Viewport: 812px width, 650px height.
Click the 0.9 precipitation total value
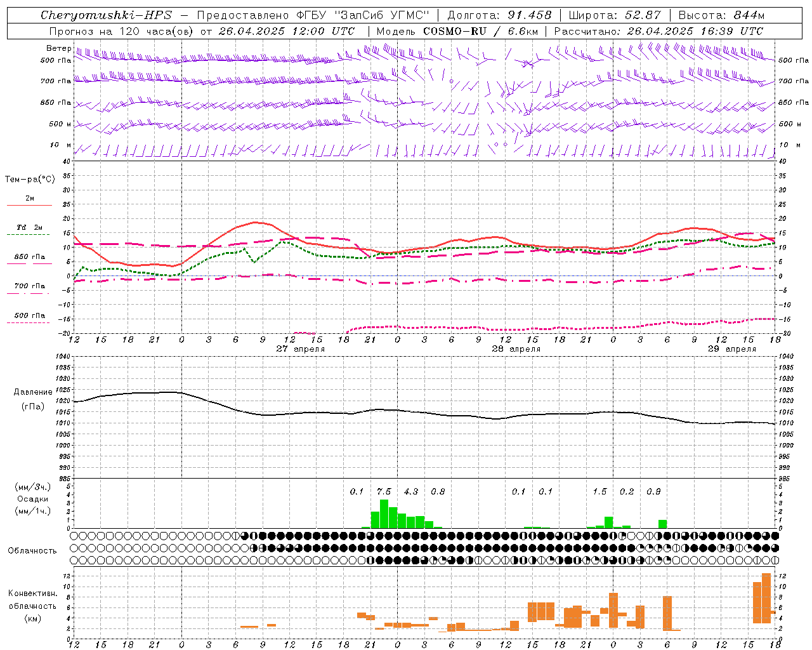pos(653,491)
